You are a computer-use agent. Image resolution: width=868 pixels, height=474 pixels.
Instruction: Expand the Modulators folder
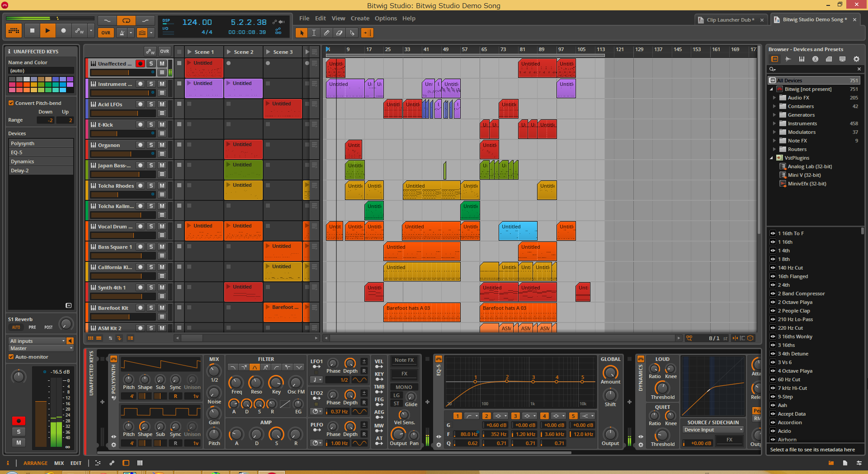click(774, 132)
